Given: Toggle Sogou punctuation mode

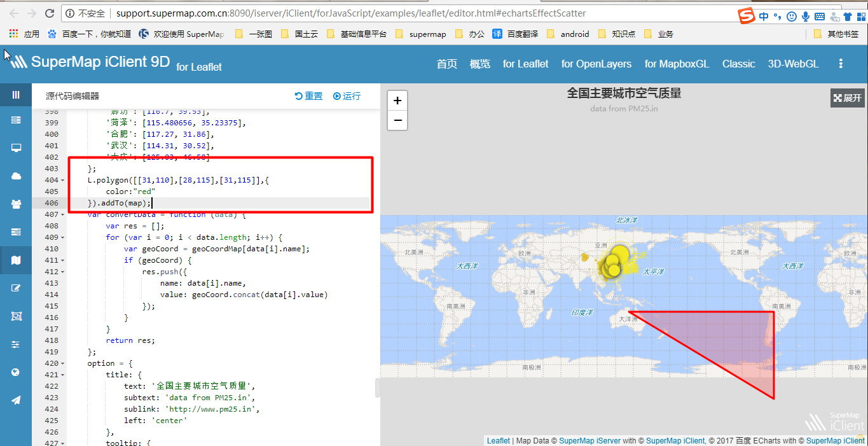Looking at the screenshot, I should point(778,17).
